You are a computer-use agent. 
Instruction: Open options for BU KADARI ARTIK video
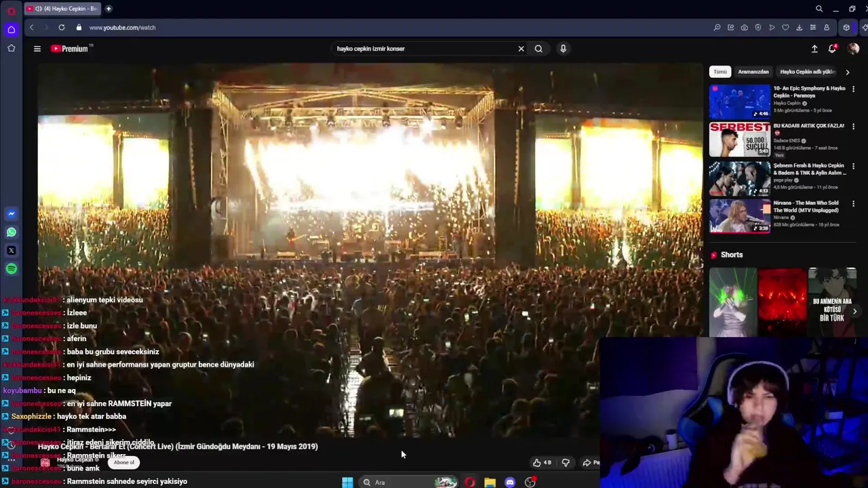[x=853, y=127]
